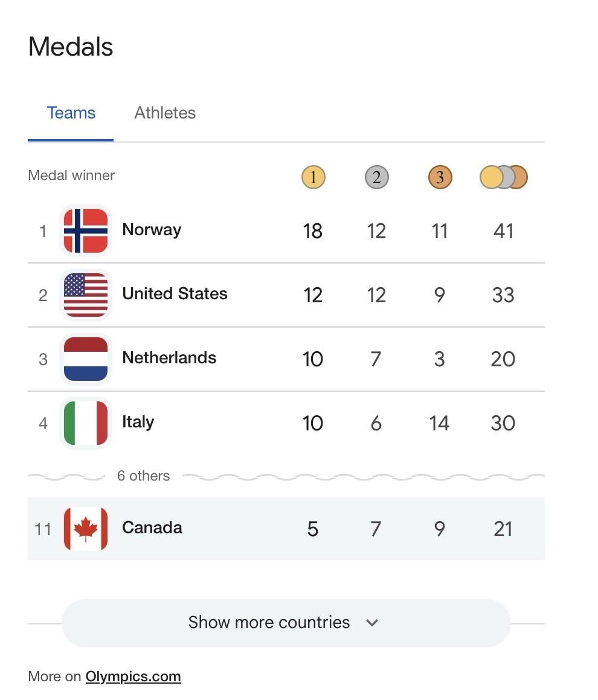The image size is (598, 700).
Task: Click the gold medal column icon
Action: pos(313,178)
